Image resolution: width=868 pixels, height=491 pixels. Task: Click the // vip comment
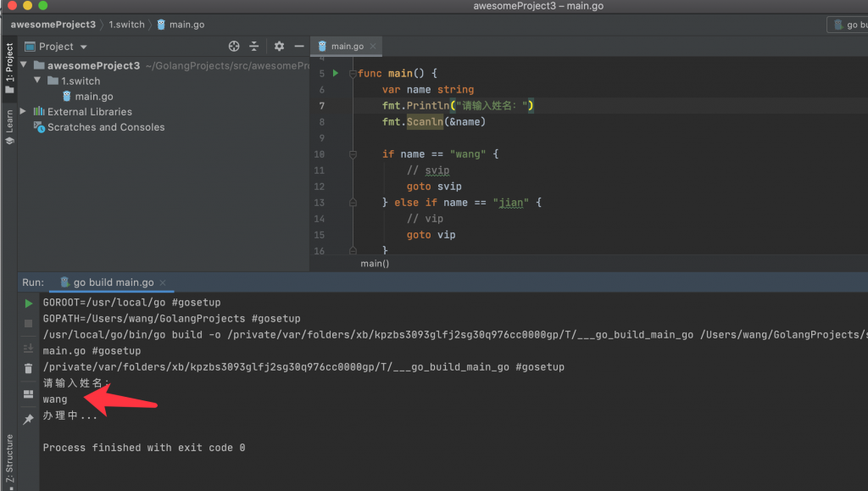[x=426, y=219]
